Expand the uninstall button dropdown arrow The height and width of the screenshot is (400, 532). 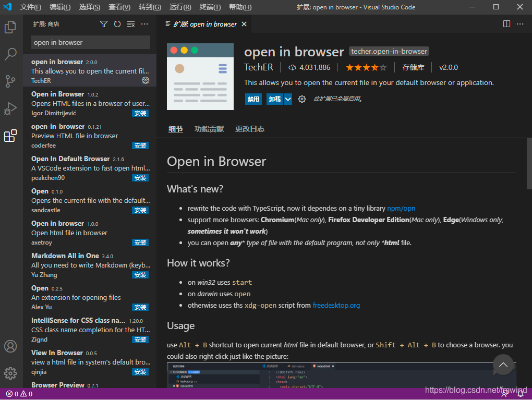click(x=288, y=99)
